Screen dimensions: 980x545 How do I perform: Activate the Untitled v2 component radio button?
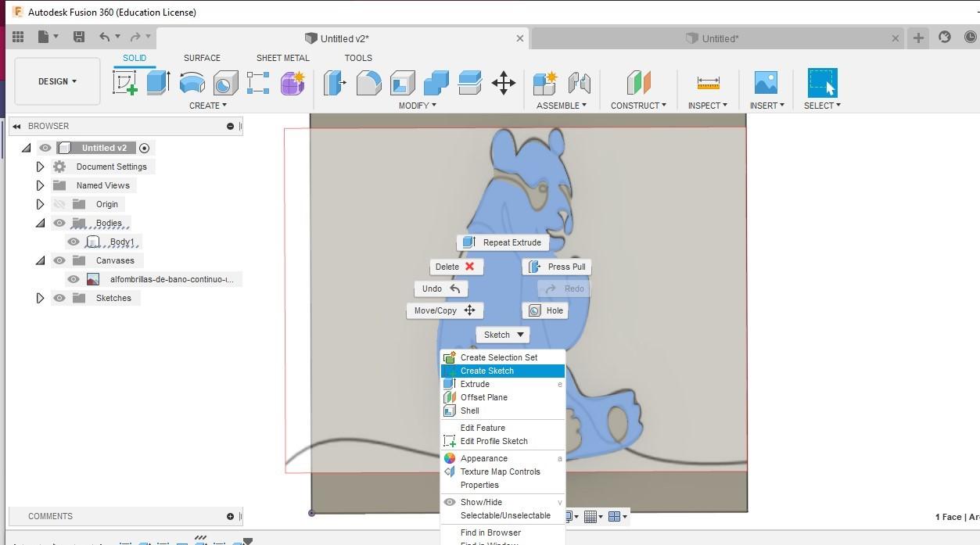click(144, 148)
